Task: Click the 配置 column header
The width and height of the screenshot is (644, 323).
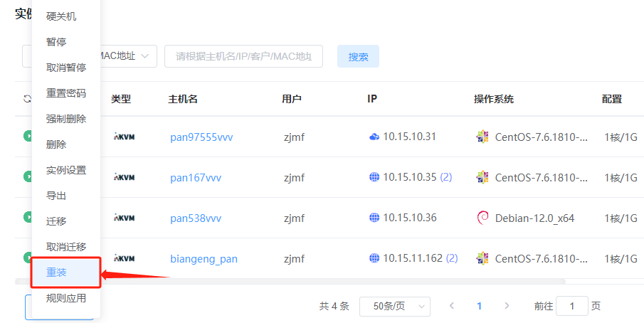Action: coord(612,99)
